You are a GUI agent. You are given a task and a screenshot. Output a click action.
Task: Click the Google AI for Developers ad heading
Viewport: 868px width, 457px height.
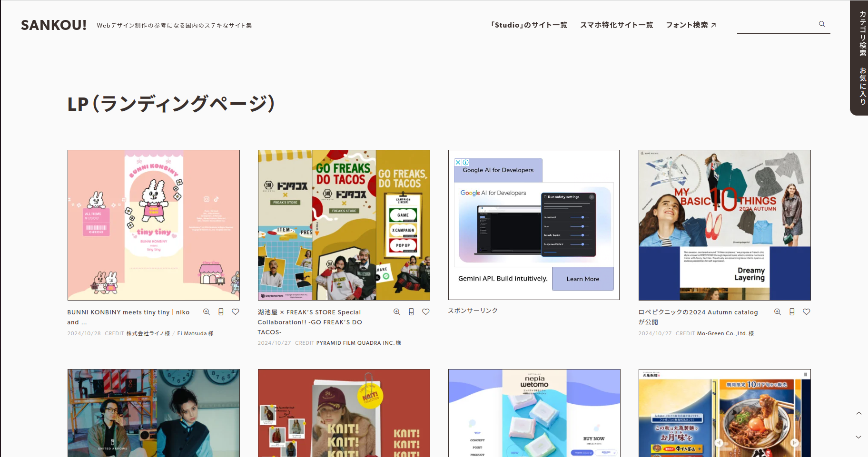(498, 170)
